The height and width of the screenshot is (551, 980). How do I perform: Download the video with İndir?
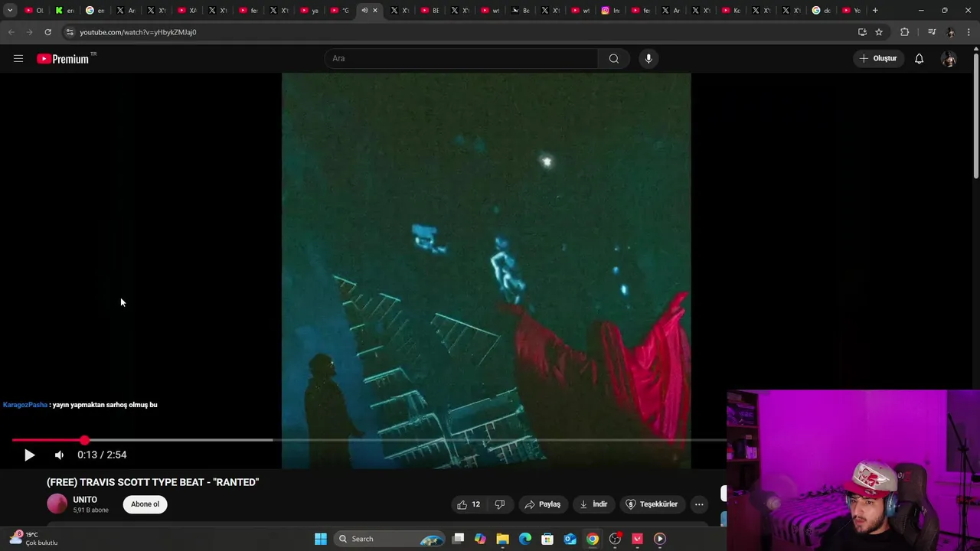click(x=593, y=504)
